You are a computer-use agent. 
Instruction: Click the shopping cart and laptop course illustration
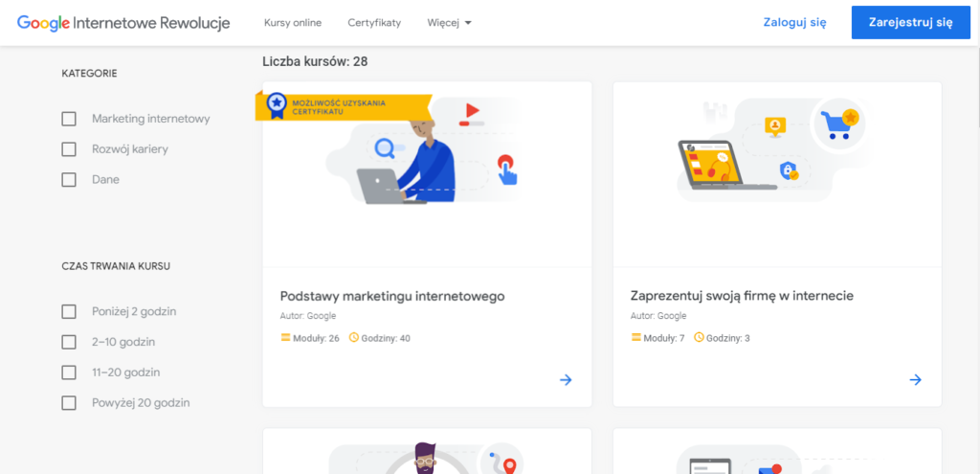[772, 150]
